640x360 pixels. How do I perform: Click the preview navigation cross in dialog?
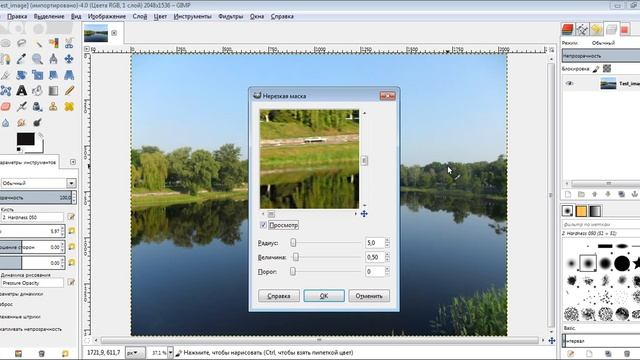[364, 213]
